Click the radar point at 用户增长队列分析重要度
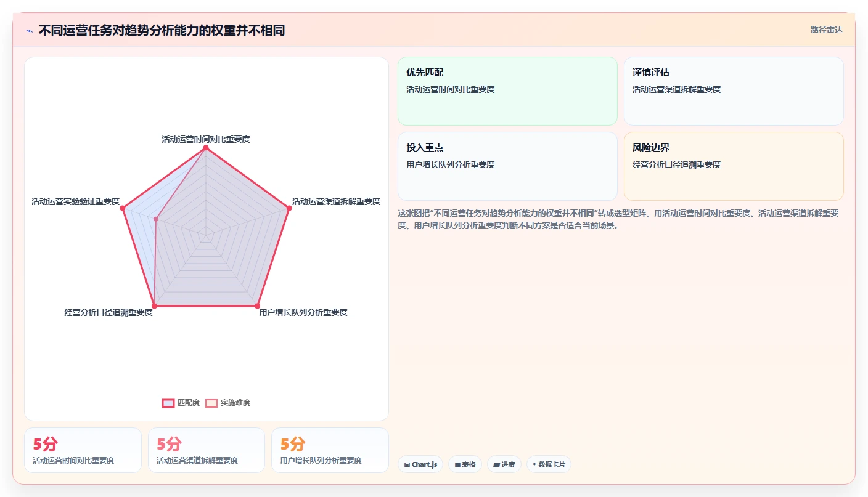 coord(257,305)
